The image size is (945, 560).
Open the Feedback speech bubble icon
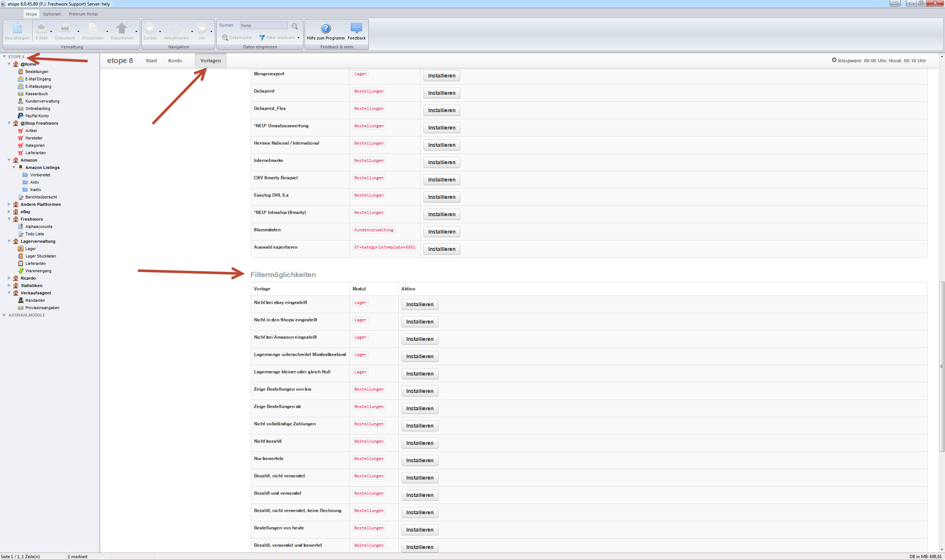click(356, 28)
